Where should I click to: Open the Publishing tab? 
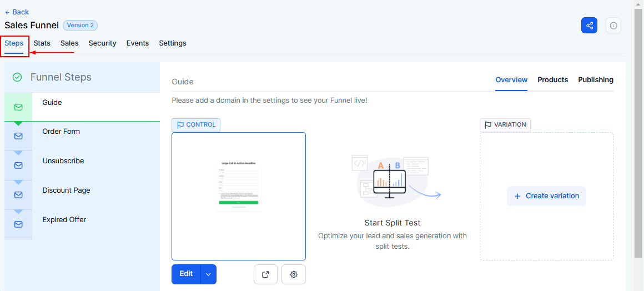pyautogui.click(x=596, y=80)
